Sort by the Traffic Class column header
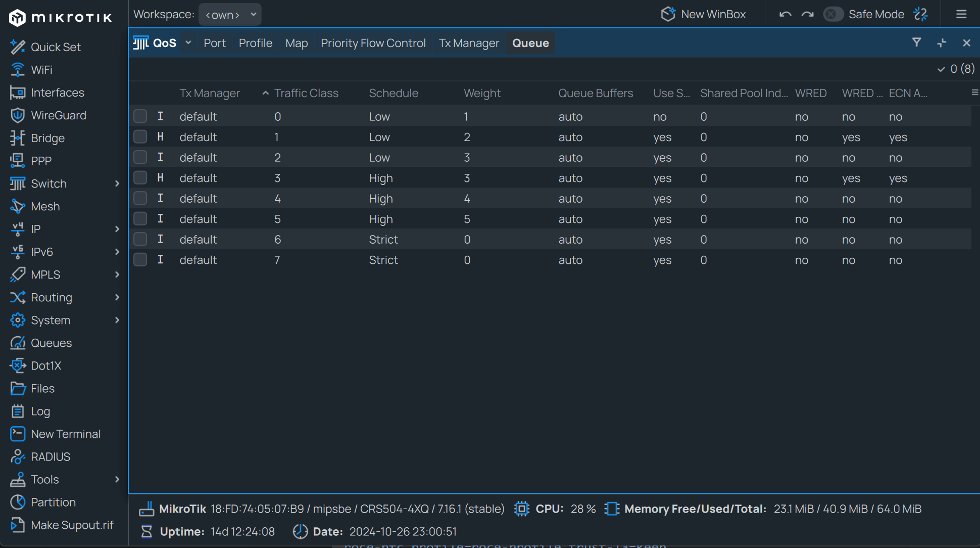Viewport: 980px width, 548px height. tap(306, 93)
